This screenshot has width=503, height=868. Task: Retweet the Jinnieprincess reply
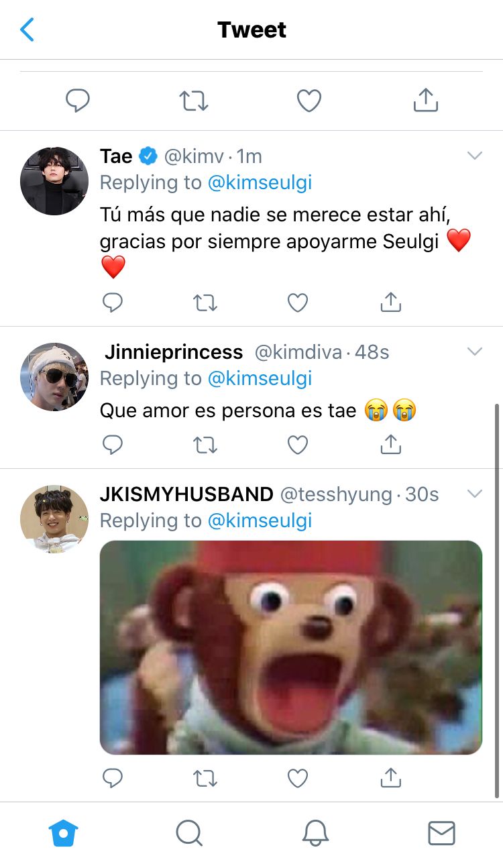[205, 445]
